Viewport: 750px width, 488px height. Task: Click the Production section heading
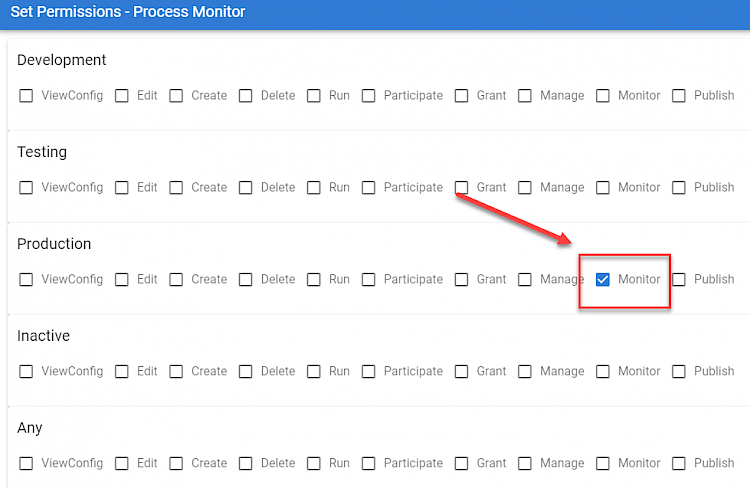54,244
